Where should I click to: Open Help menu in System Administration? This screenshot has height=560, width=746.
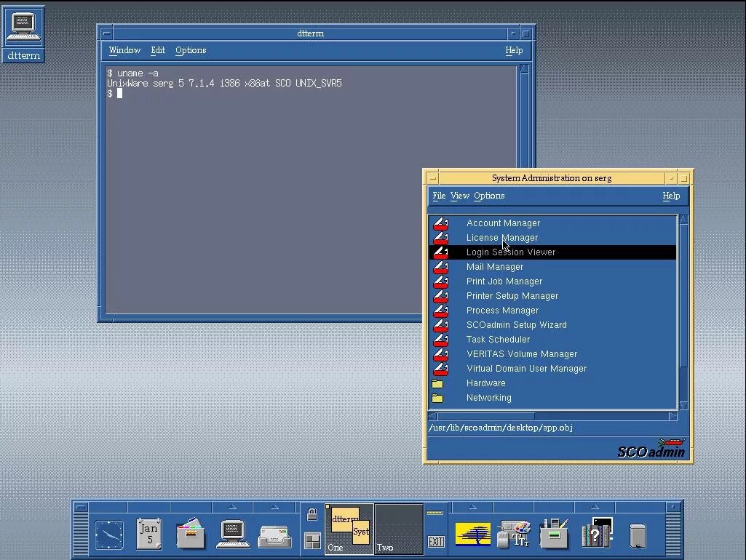[671, 196]
